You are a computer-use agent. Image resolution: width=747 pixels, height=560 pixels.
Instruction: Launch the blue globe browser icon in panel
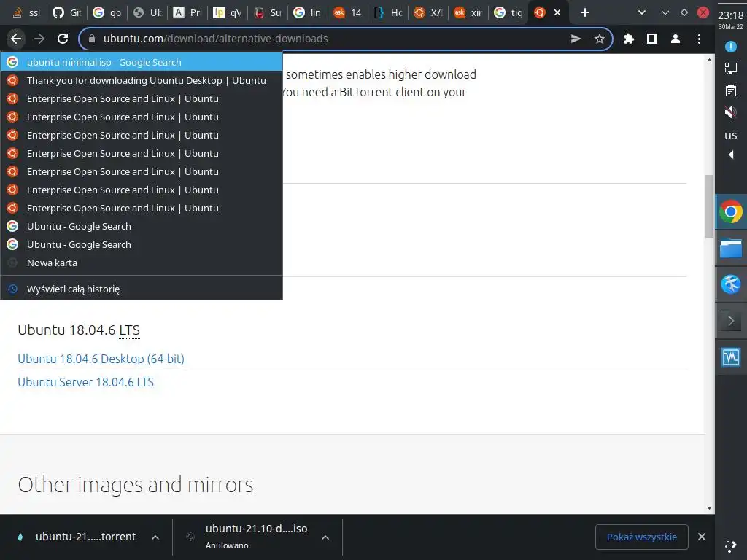click(731, 284)
